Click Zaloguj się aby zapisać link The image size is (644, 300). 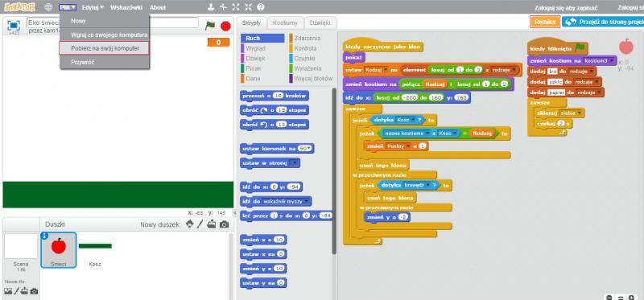tap(566, 8)
